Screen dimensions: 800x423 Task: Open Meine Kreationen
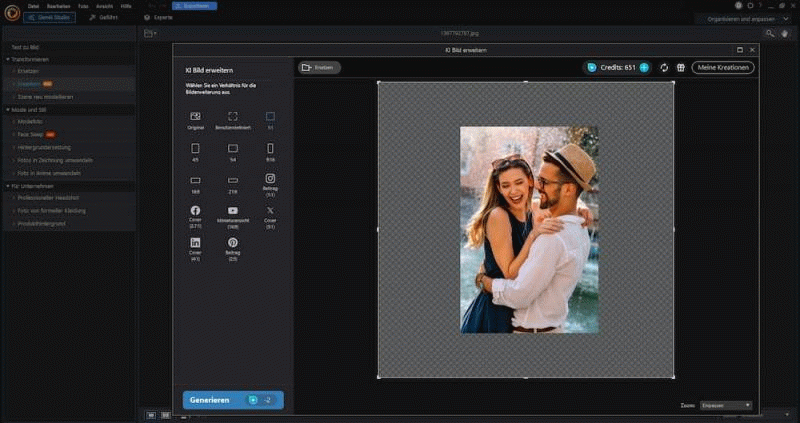(x=723, y=67)
